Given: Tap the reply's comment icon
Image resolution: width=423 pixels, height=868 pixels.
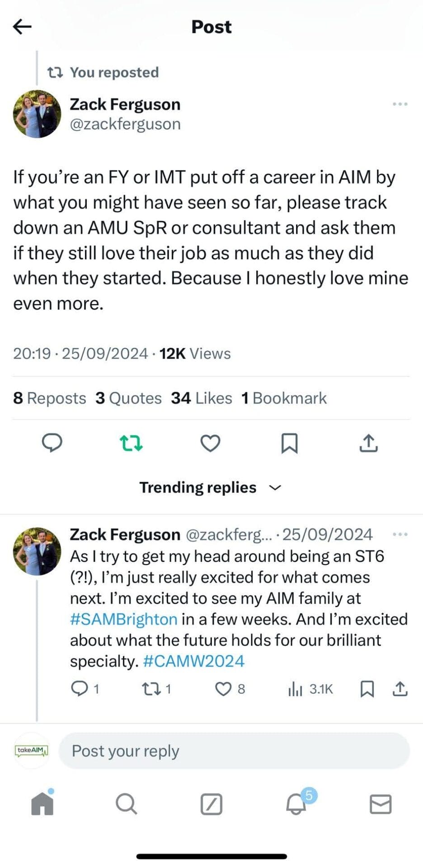Looking at the screenshot, I should 80,689.
